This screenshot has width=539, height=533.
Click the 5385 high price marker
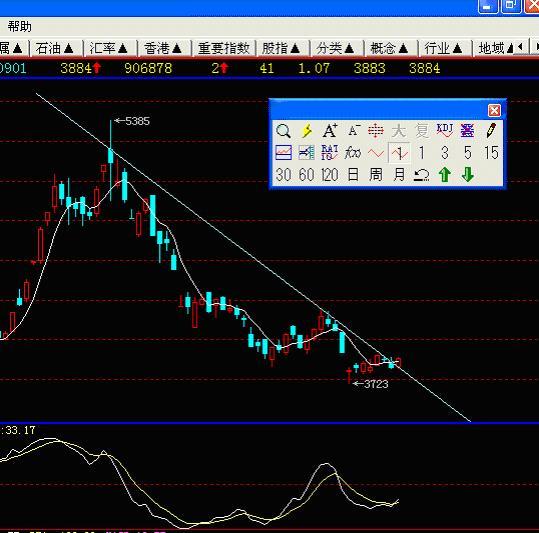tap(133, 121)
